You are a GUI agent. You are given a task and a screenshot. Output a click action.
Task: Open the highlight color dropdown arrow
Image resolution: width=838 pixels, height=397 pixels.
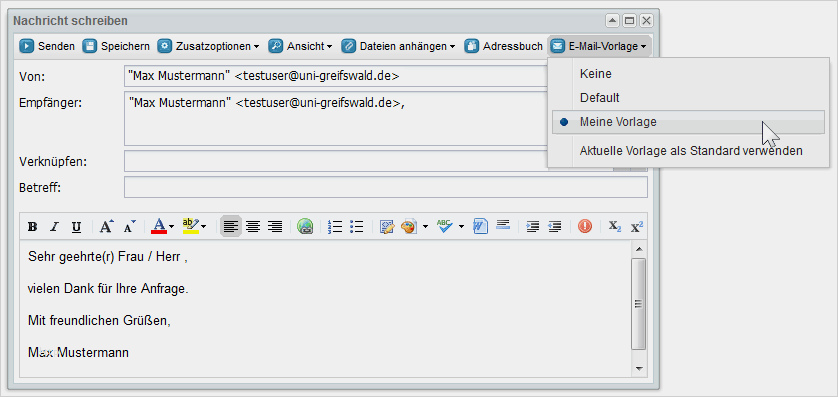(x=204, y=227)
